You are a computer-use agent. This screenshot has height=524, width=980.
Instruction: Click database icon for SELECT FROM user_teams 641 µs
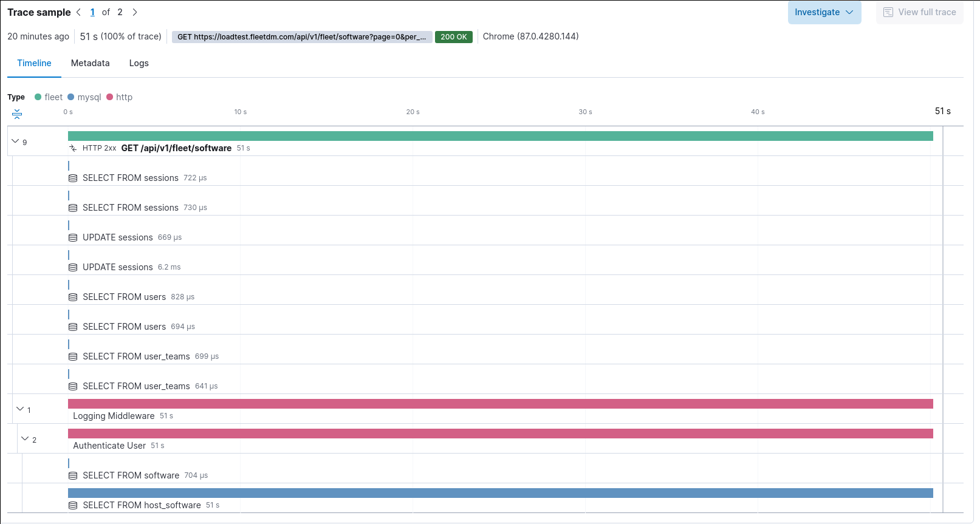click(73, 387)
